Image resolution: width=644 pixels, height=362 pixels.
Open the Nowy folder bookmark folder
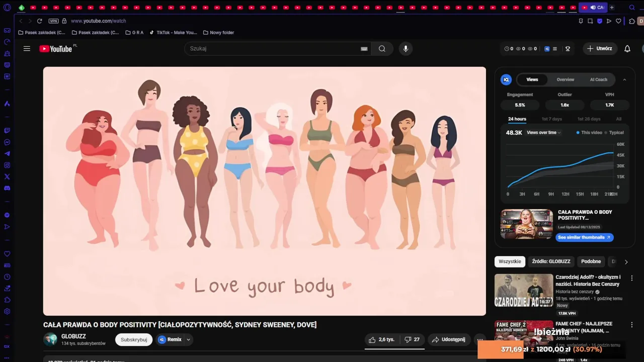point(219,33)
